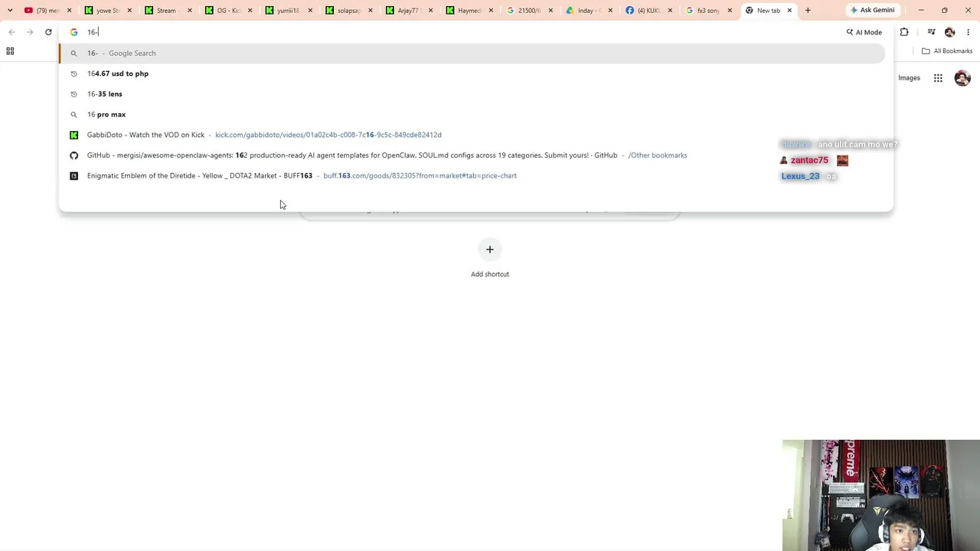Close the yurriii18 tab

point(310,11)
